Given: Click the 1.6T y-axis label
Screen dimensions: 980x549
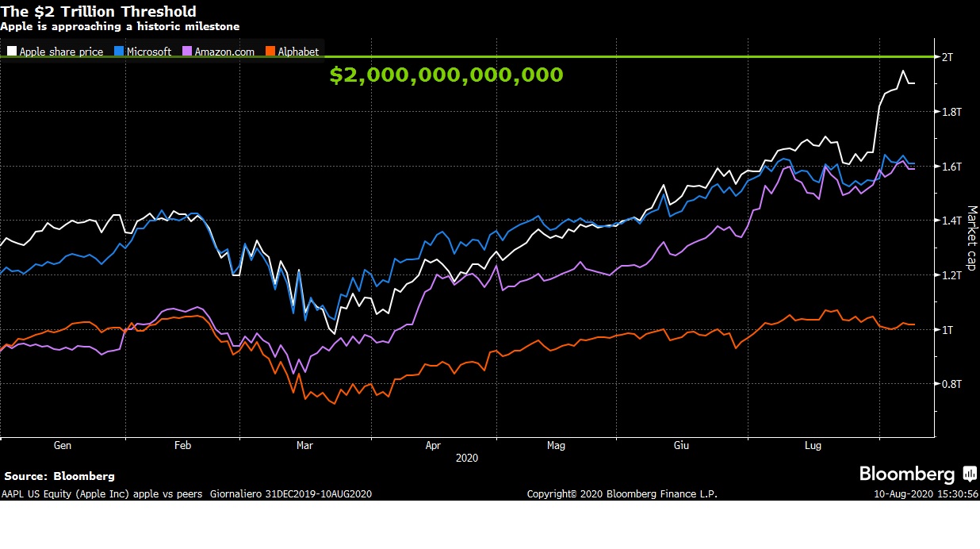Looking at the screenshot, I should pos(951,167).
